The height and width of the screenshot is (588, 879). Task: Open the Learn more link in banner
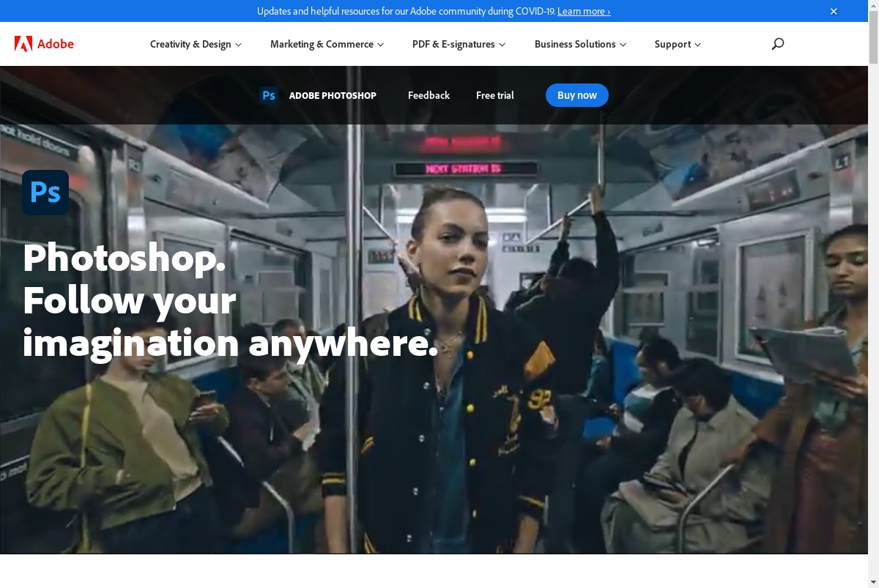[584, 11]
